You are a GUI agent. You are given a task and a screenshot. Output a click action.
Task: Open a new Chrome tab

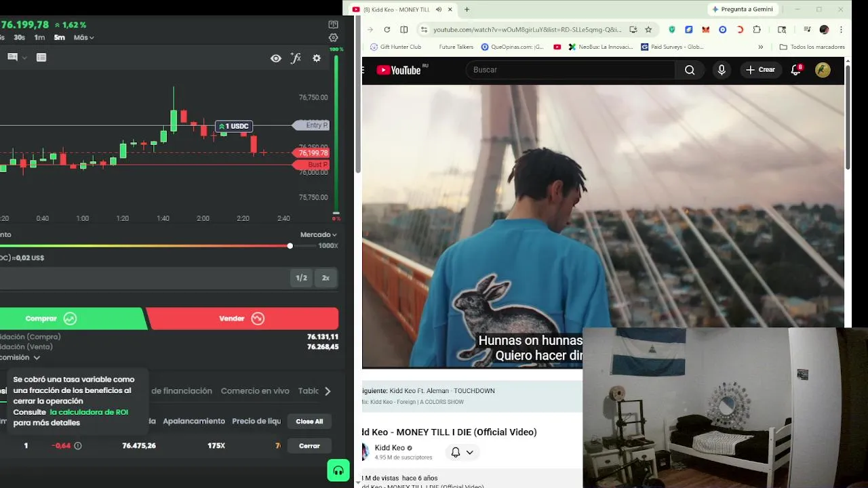(x=467, y=9)
